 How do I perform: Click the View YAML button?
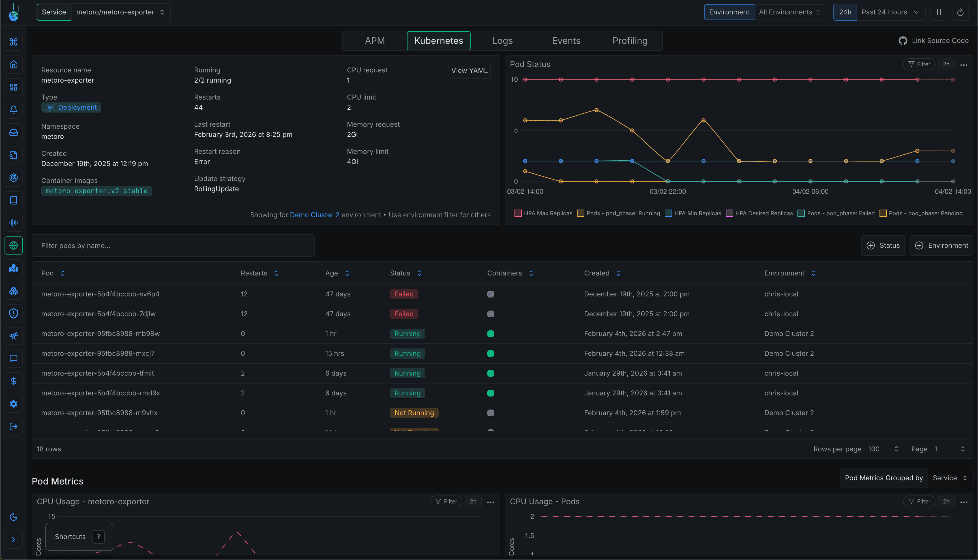point(469,70)
